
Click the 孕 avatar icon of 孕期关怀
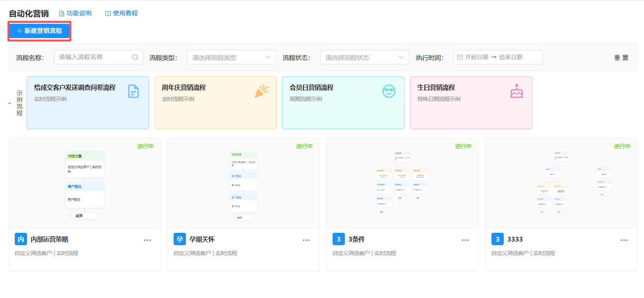180,239
